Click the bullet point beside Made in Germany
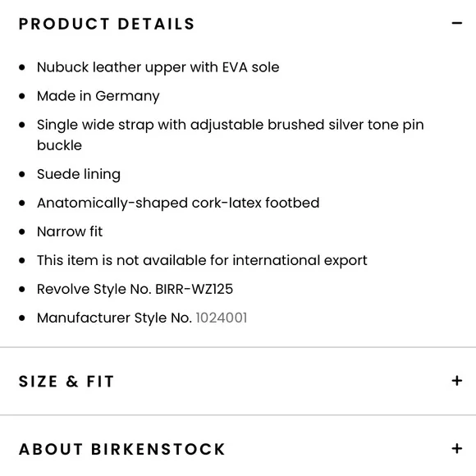 (22, 96)
